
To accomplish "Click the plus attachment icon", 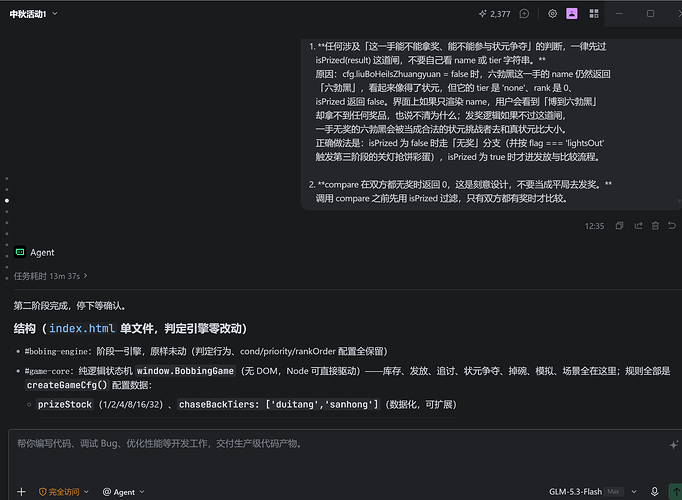I will 21,492.
